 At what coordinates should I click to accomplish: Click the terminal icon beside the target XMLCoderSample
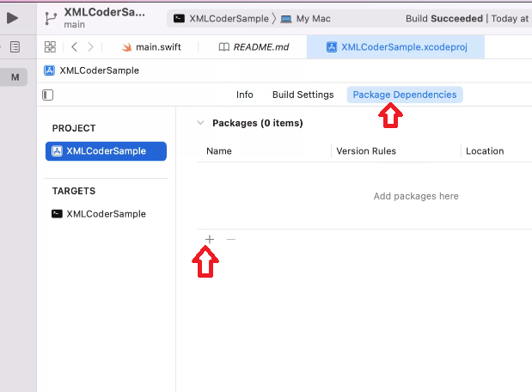[x=57, y=214]
